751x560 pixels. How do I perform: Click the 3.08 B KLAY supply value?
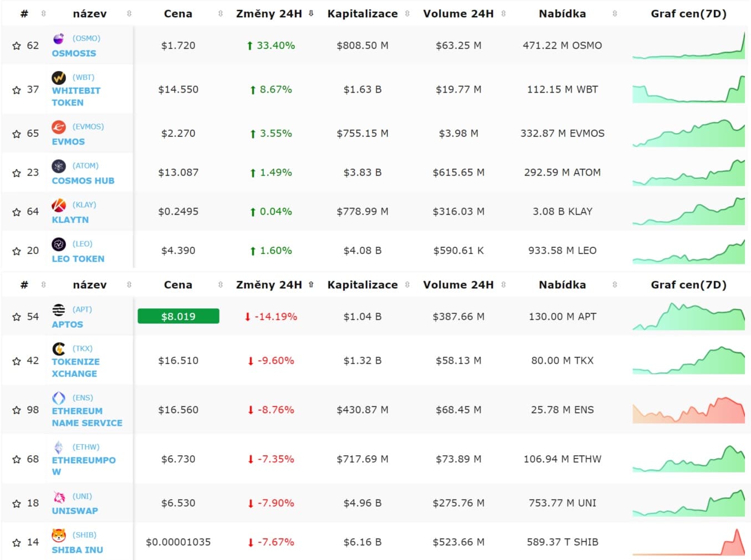[x=563, y=211]
